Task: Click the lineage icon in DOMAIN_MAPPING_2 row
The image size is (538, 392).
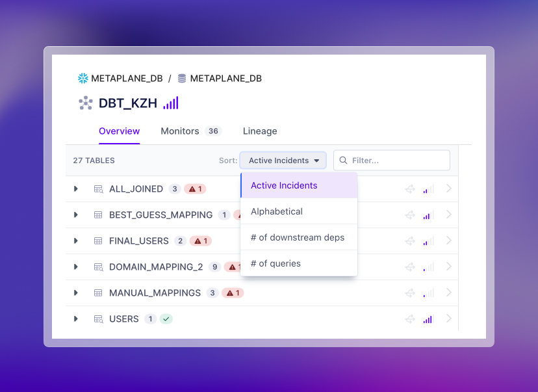Action: 410,267
